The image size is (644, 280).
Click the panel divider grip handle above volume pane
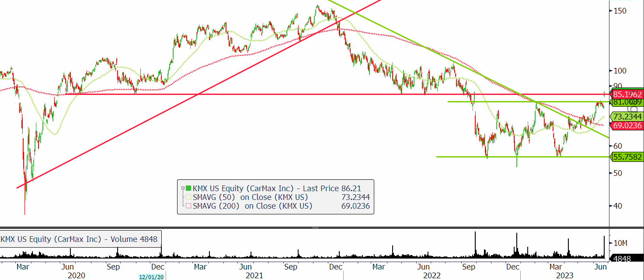[314, 227]
